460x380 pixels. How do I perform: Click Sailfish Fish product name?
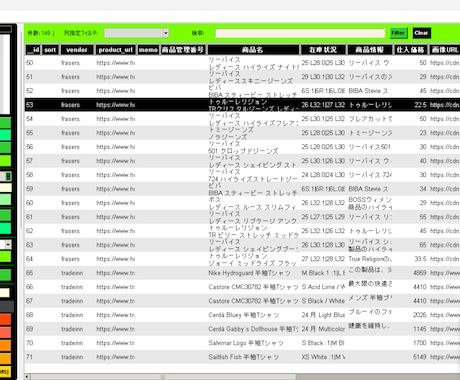click(x=243, y=357)
